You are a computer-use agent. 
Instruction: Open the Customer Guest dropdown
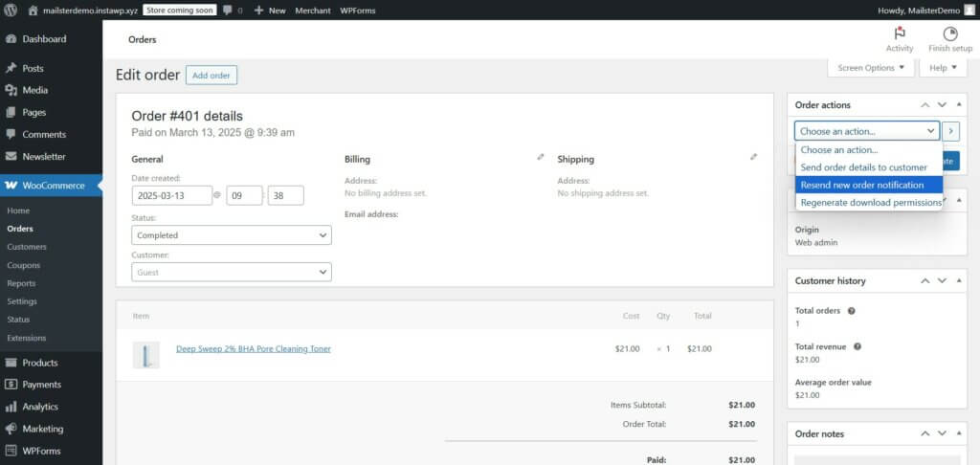tap(232, 273)
